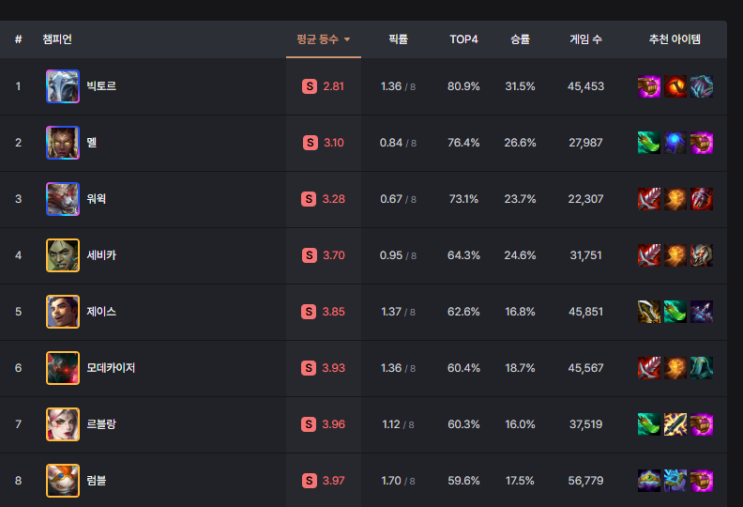
Task: Click Mordekaiser (모데카이저) champion portrait icon
Action: 62,368
